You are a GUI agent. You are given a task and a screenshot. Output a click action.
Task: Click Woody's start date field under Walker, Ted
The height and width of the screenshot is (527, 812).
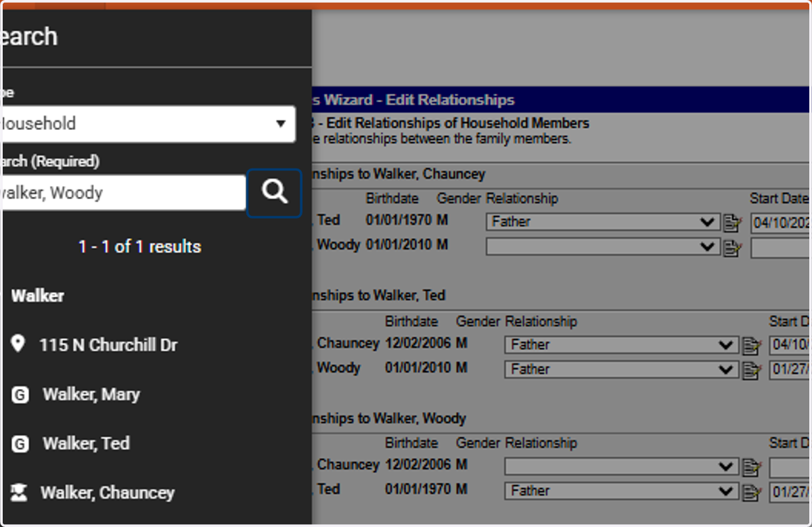pyautogui.click(x=790, y=371)
